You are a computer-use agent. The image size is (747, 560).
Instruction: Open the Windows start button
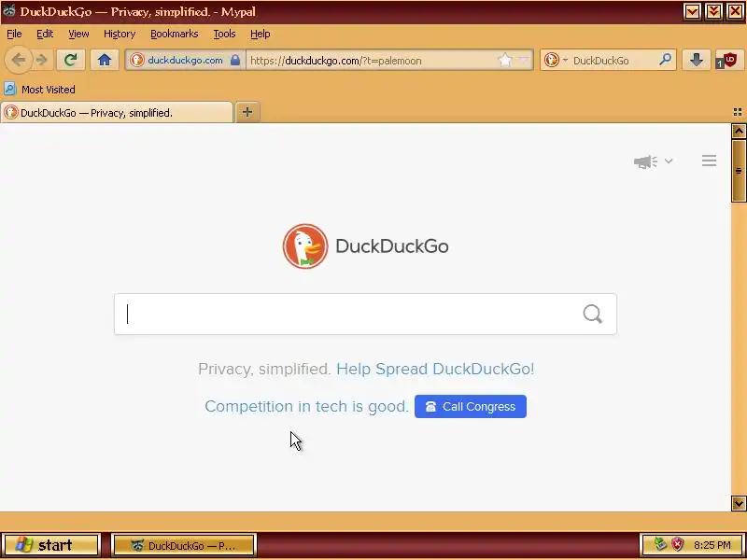pyautogui.click(x=51, y=545)
